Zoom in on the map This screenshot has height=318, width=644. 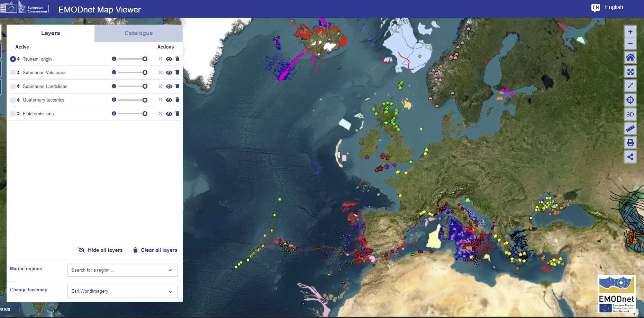tap(630, 32)
